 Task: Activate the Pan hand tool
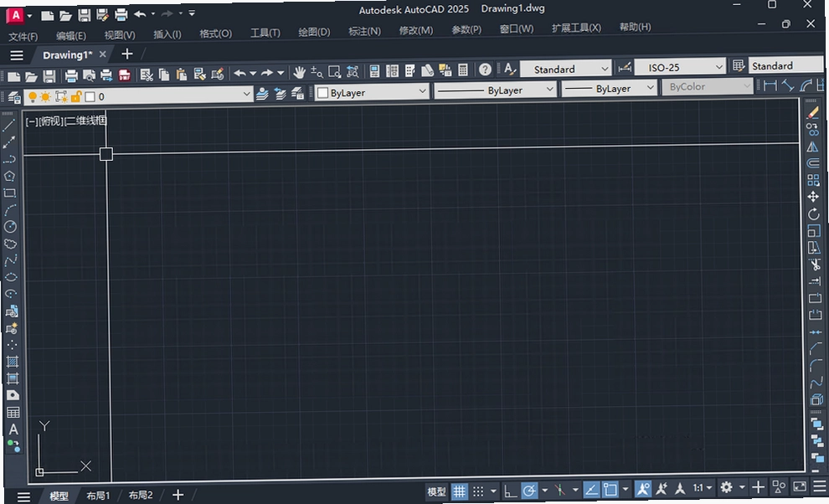[299, 73]
